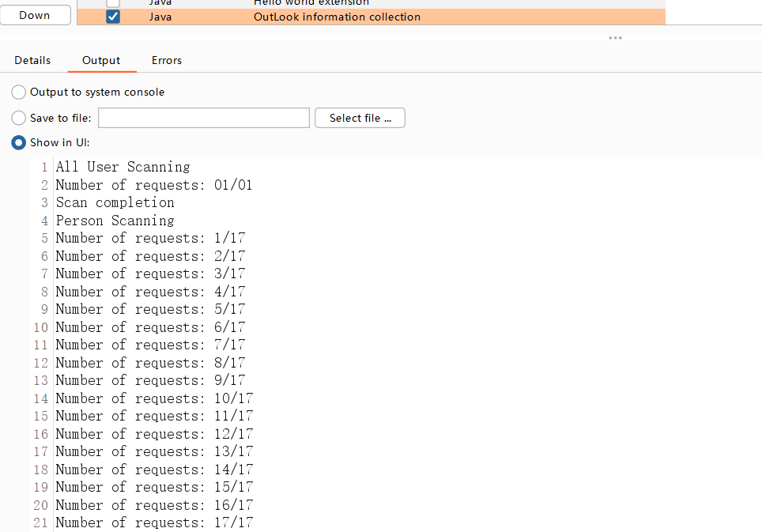762x532 pixels.
Task: Uncheck the OutLook information collection extension checkbox
Action: (x=113, y=17)
